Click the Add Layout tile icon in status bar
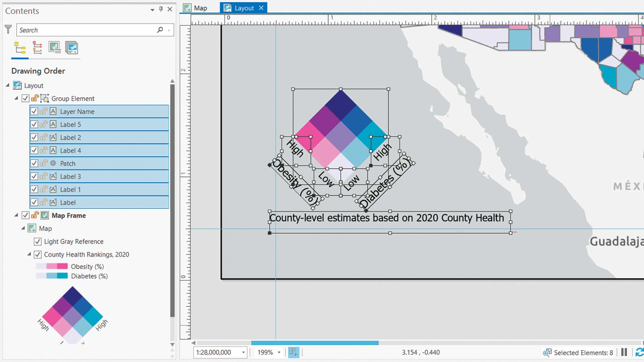The height and width of the screenshot is (362, 644). (x=293, y=352)
